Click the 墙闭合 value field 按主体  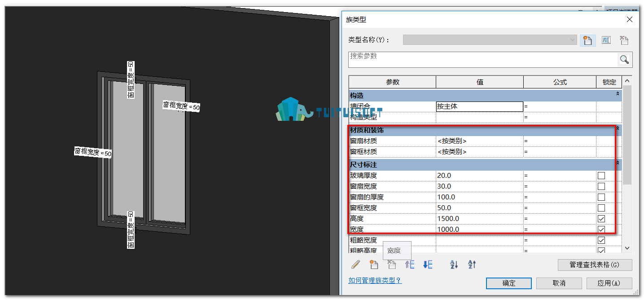479,107
